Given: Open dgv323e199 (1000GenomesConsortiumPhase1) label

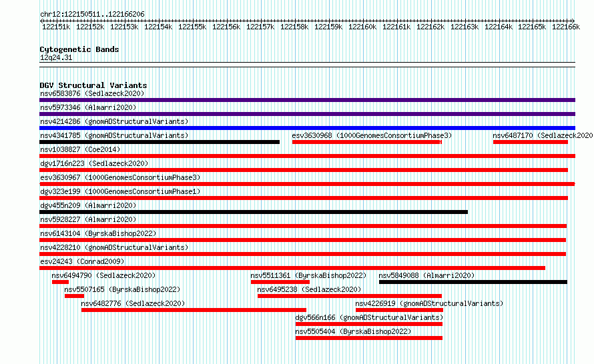Looking at the screenshot, I should tap(120, 191).
